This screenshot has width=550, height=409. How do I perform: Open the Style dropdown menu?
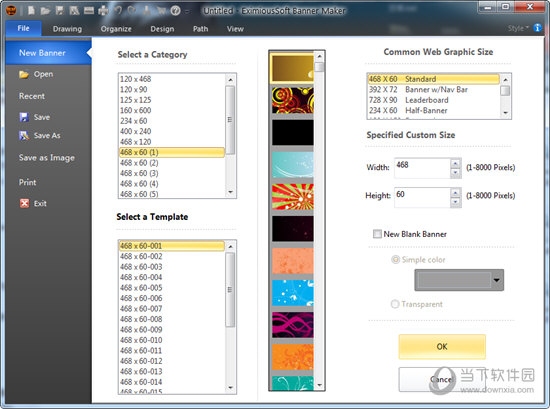pyautogui.click(x=518, y=28)
